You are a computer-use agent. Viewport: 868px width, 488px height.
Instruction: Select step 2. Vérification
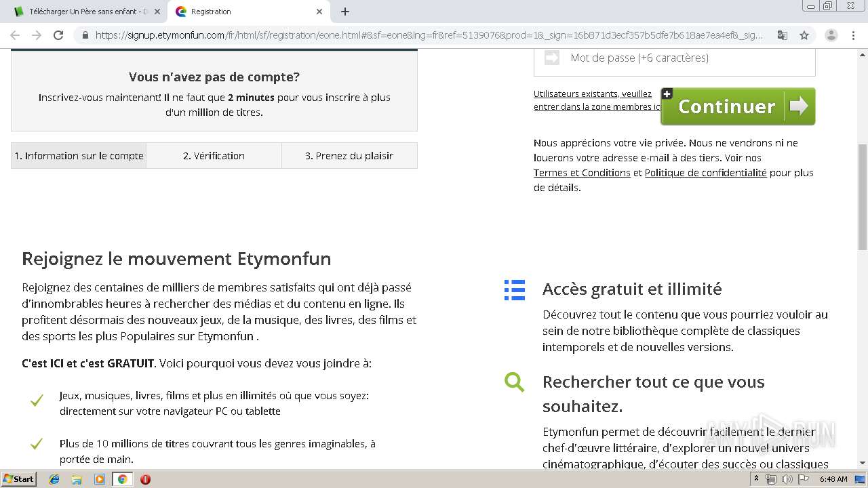(214, 155)
